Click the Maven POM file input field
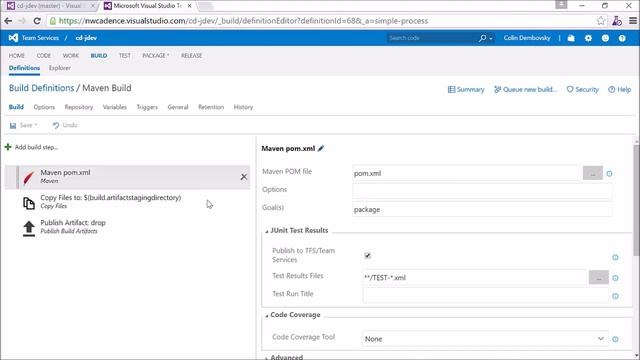The width and height of the screenshot is (640, 360). tap(467, 173)
